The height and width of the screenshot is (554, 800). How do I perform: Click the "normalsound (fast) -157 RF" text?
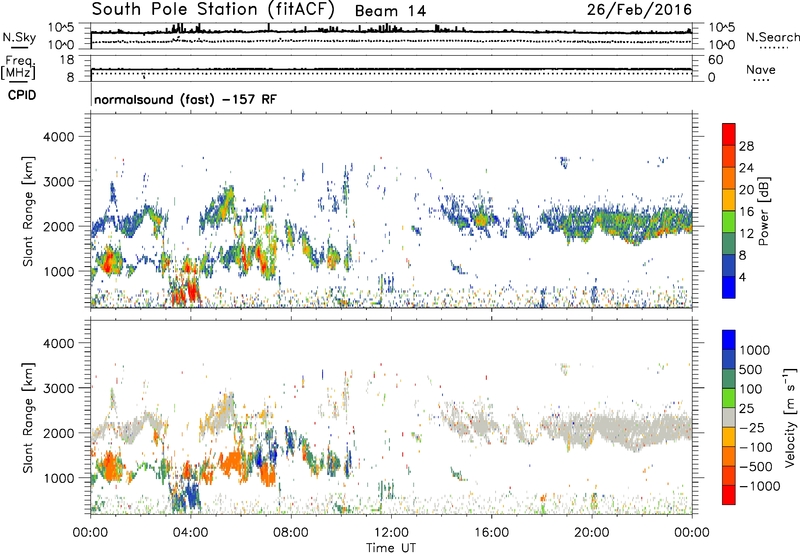(x=185, y=99)
